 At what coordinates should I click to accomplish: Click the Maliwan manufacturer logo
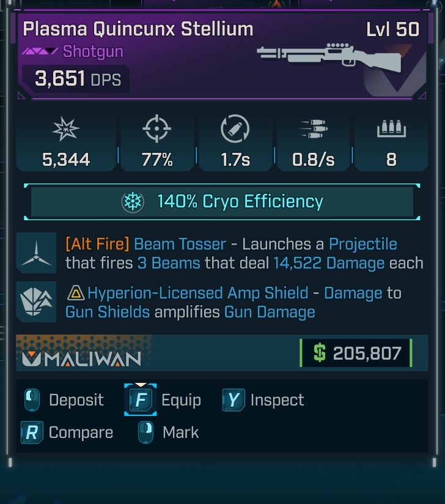point(82,358)
